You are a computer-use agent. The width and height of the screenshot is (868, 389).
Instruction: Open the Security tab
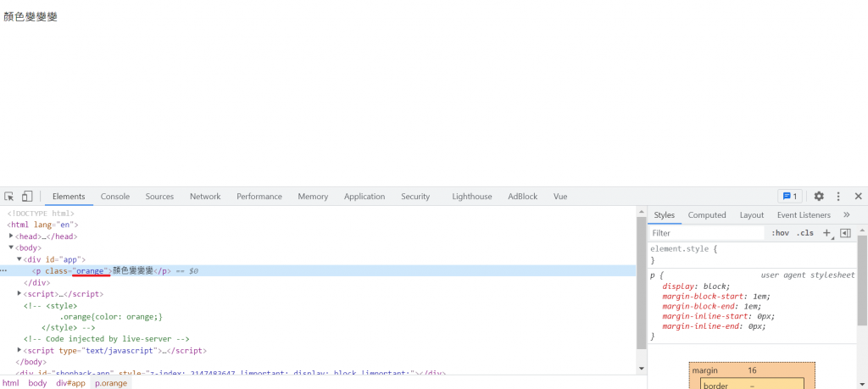(415, 197)
